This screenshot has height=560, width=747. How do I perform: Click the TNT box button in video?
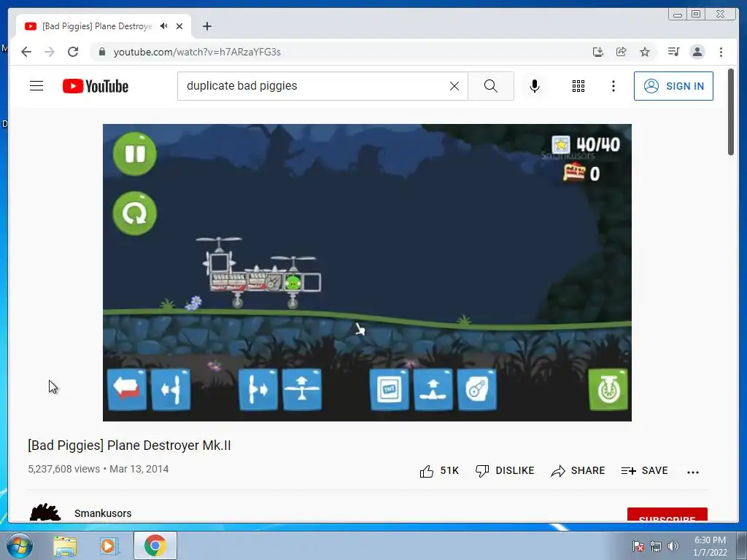[x=390, y=389]
